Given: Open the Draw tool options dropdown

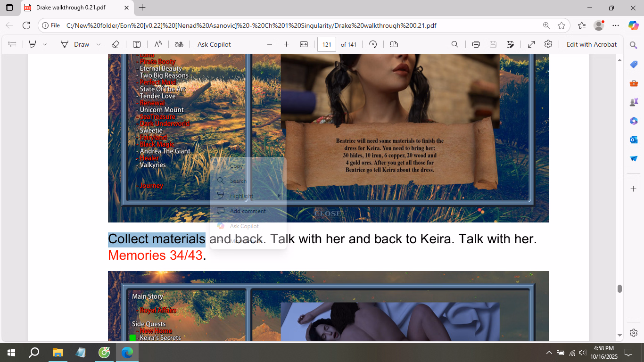Looking at the screenshot, I should click(99, 44).
